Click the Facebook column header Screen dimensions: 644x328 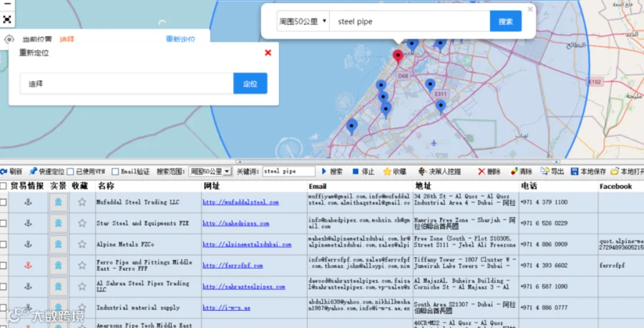[615, 186]
